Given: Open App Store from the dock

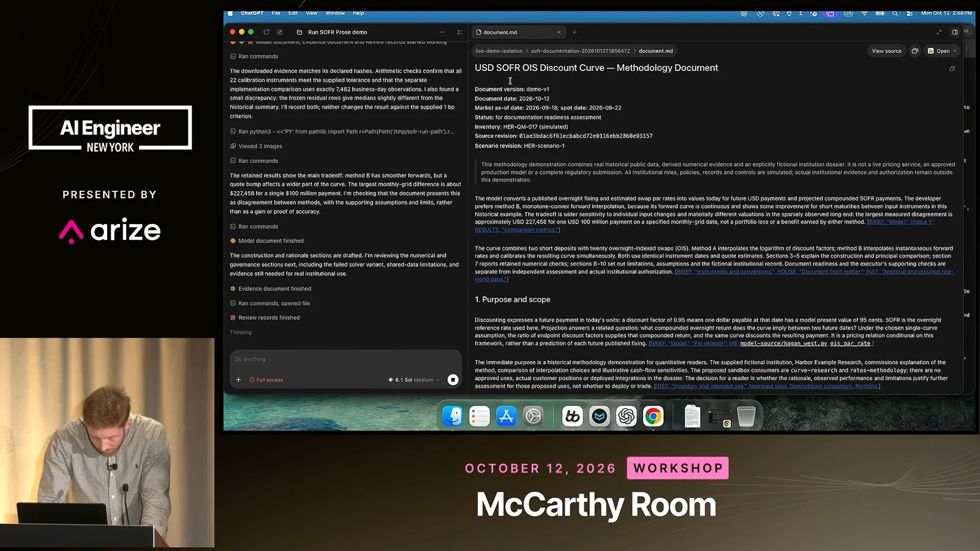Looking at the screenshot, I should [x=507, y=416].
